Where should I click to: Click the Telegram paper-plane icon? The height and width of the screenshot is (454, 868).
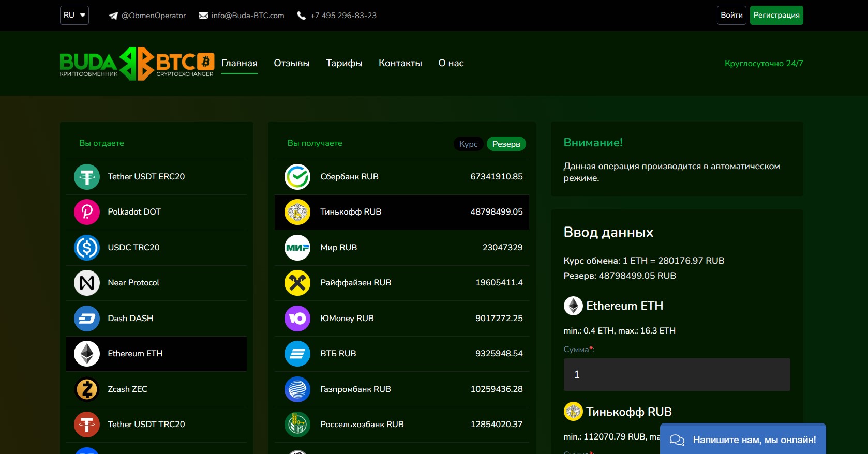113,16
